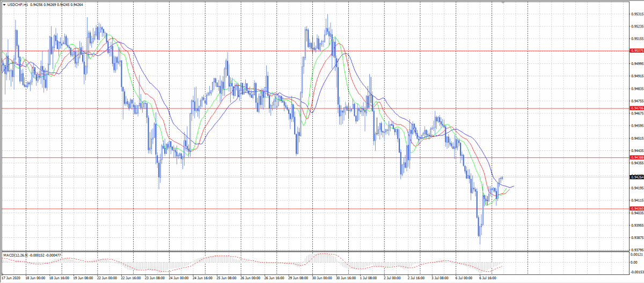The width and height of the screenshot is (644, 283).
Task: Select the 0.94388 horizontal line price tag
Action: point(637,157)
